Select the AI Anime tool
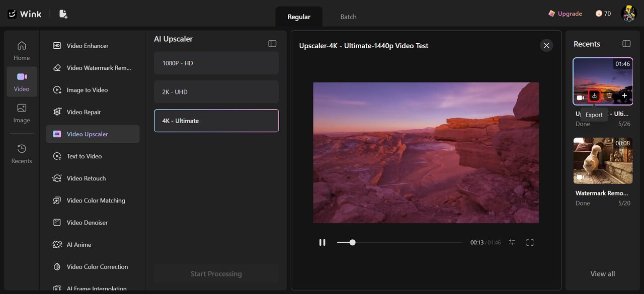Viewport: 644px width, 294px height. tap(93, 245)
